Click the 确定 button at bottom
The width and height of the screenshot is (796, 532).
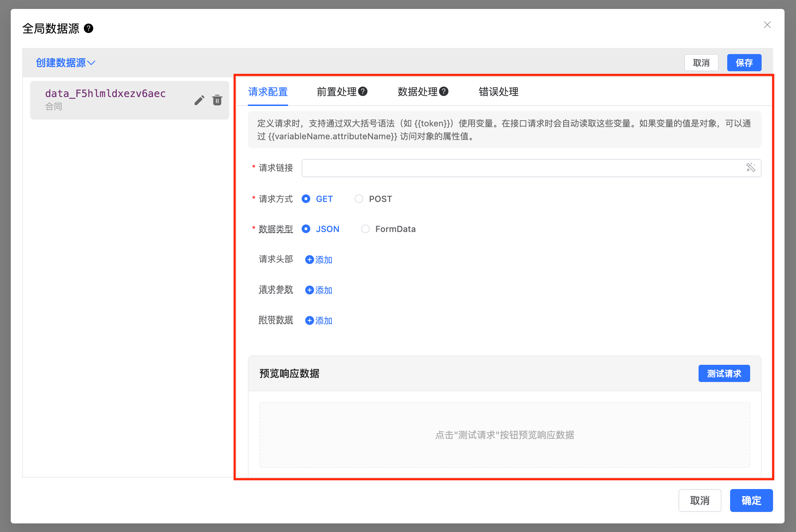(x=751, y=500)
